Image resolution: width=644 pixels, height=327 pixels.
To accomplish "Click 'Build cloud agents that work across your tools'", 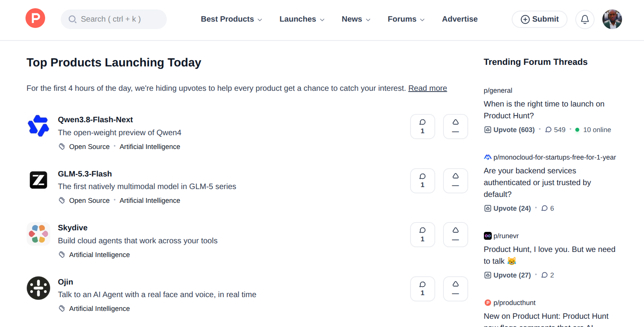I will click(x=138, y=241).
